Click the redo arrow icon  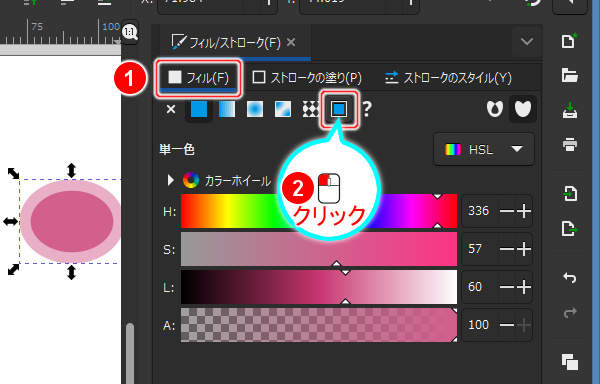click(569, 312)
